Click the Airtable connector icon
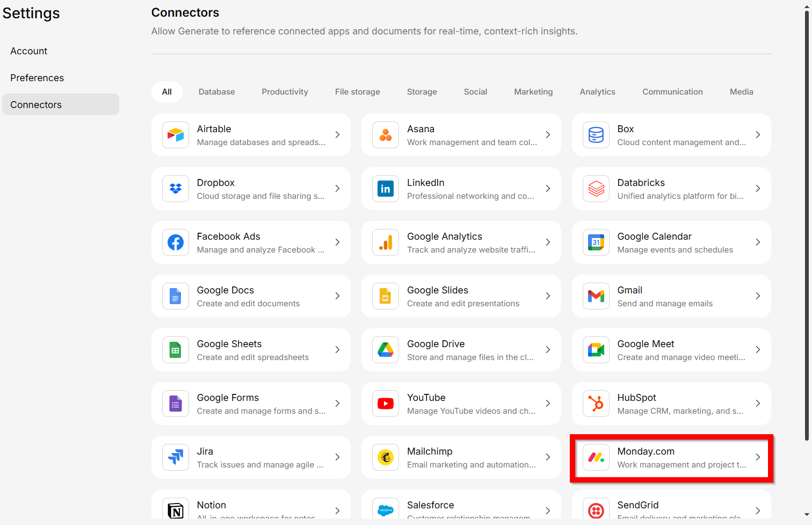This screenshot has width=812, height=525. point(176,135)
